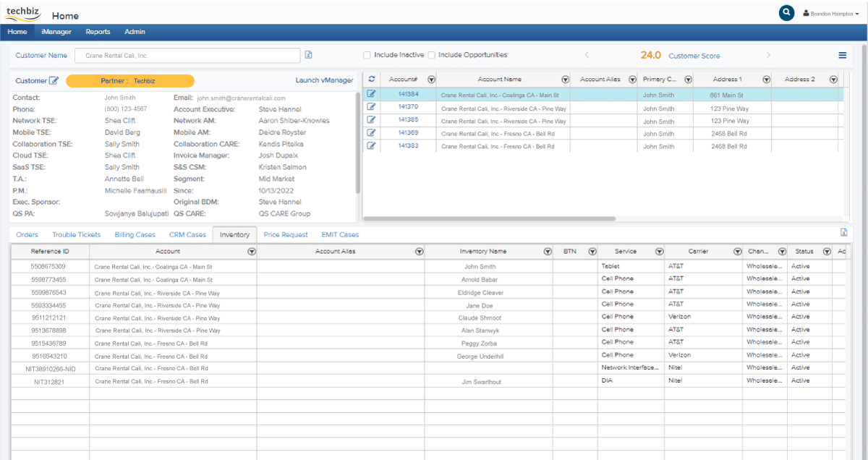Toggle the Include Opportunities checkbox
This screenshot has width=868, height=460.
pyautogui.click(x=431, y=55)
